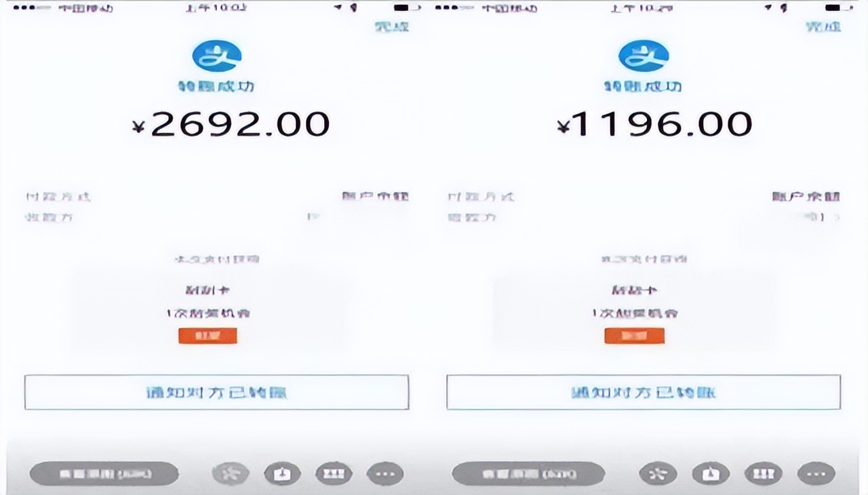
Task: Tap the orange button in the right promo card
Action: tap(635, 336)
